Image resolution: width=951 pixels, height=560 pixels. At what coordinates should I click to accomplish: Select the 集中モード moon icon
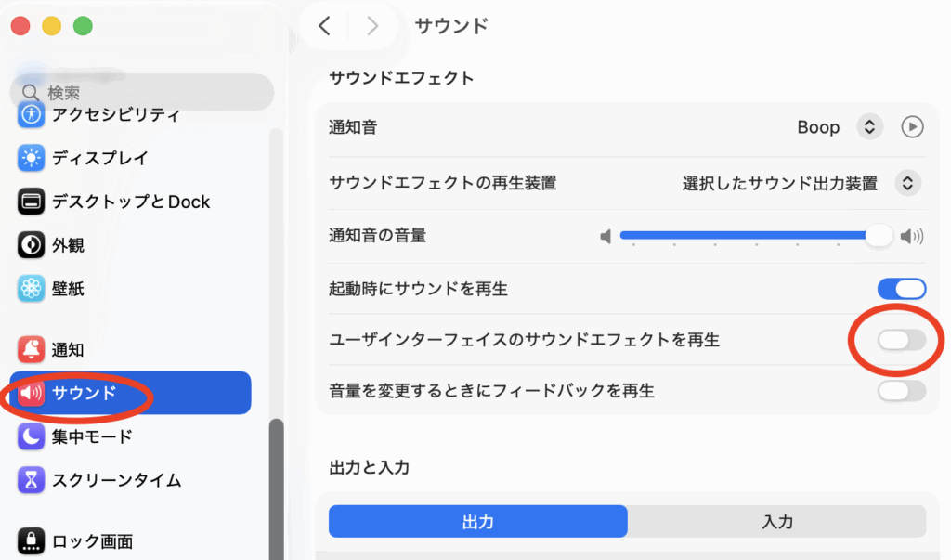tap(32, 436)
